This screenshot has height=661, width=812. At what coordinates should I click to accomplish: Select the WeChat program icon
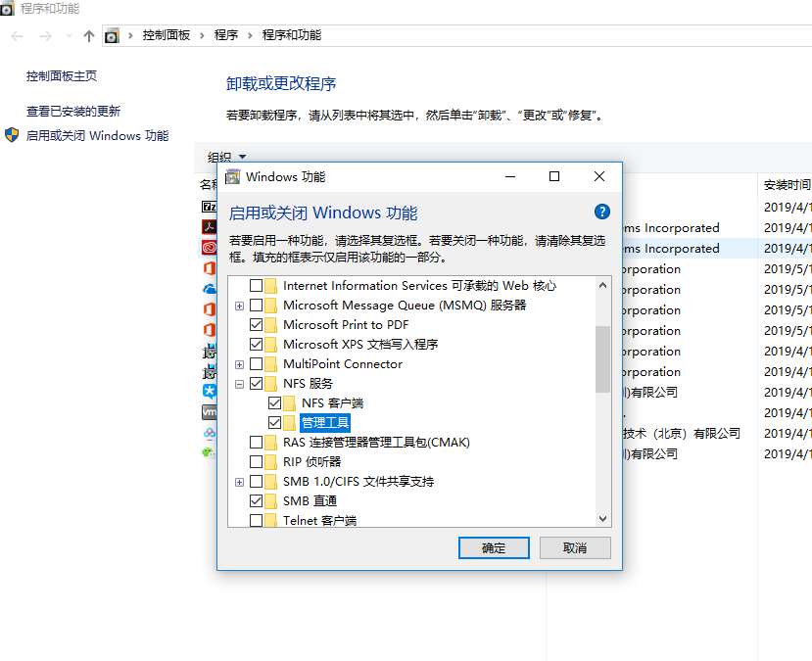209,453
